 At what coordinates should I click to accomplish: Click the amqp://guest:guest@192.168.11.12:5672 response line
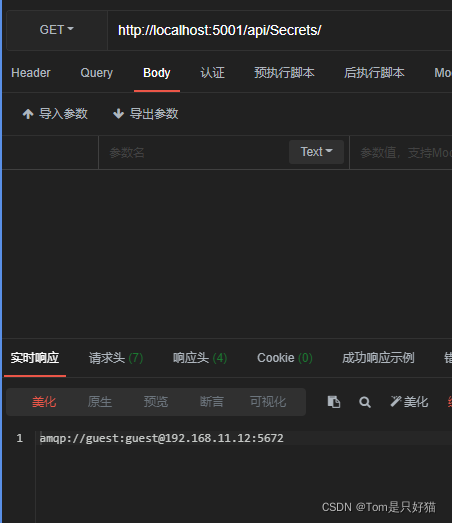pos(162,438)
